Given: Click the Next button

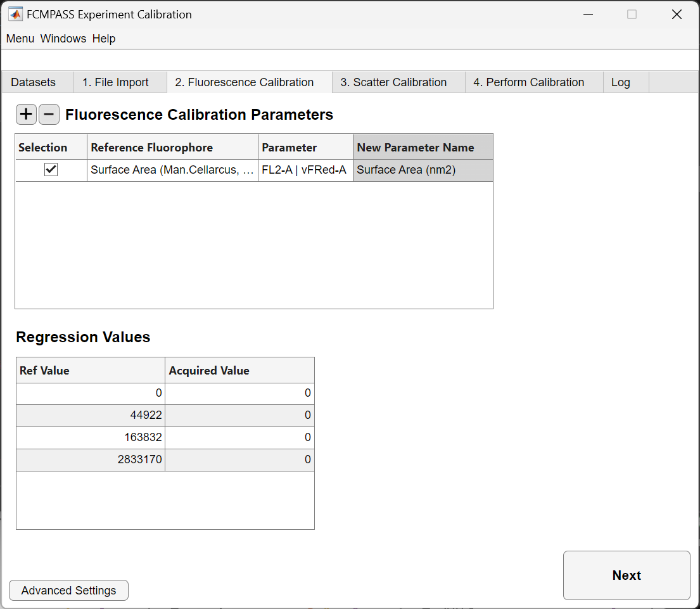Looking at the screenshot, I should (x=627, y=575).
